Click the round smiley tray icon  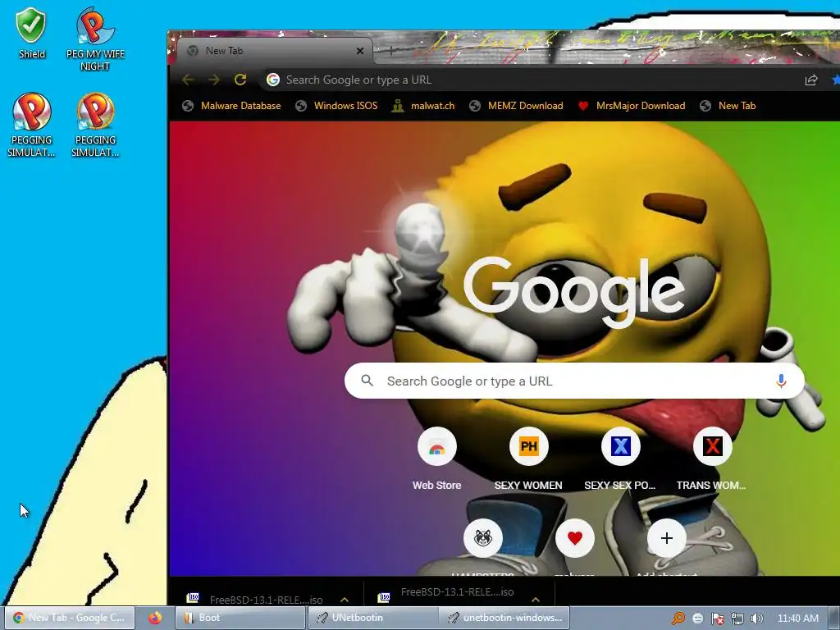697,619
